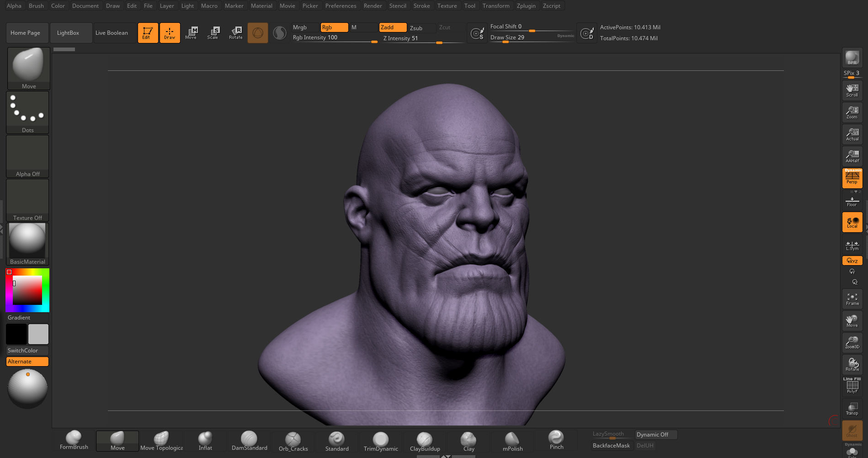Select the Standard brush
Image resolution: width=868 pixels, height=458 pixels.
click(337, 441)
